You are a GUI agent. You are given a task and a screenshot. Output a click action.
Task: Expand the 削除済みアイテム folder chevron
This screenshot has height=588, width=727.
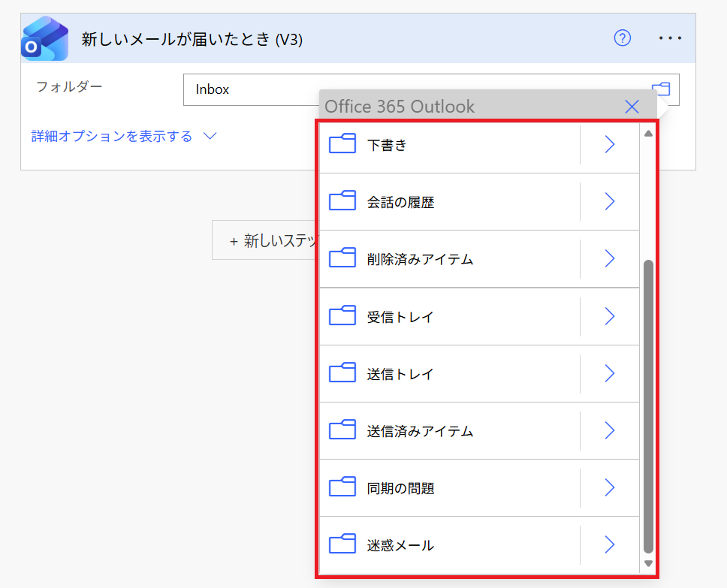(x=609, y=258)
